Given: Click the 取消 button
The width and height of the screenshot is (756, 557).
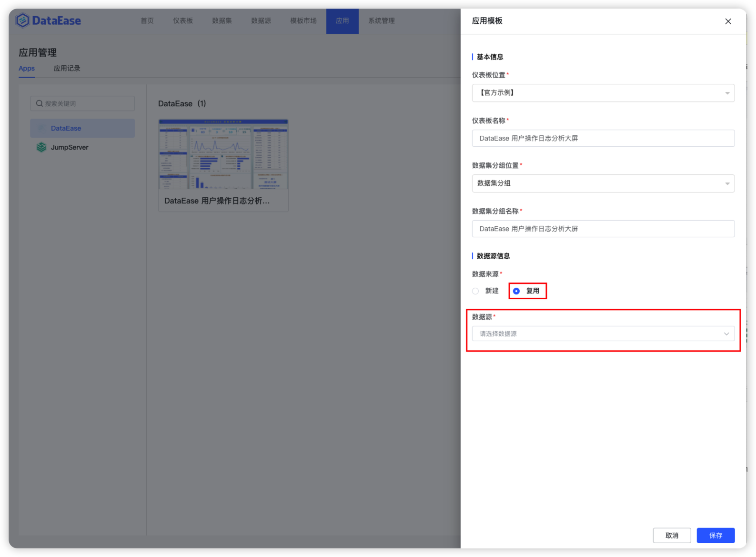Looking at the screenshot, I should coord(672,536).
